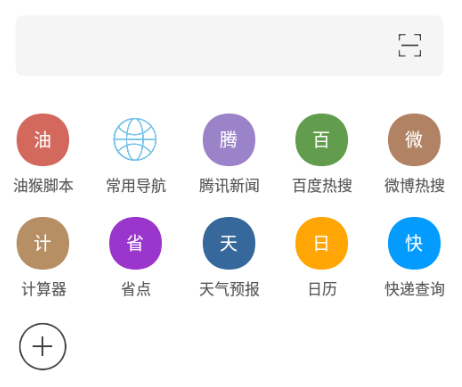Click the 微博热搜 text label
The image size is (462, 387).
pos(415,186)
